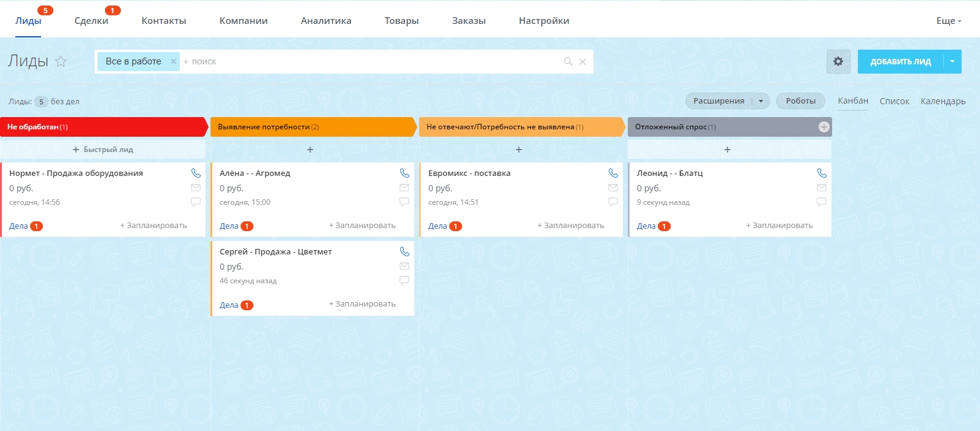
Task: Switch to Календарь view
Action: [943, 101]
